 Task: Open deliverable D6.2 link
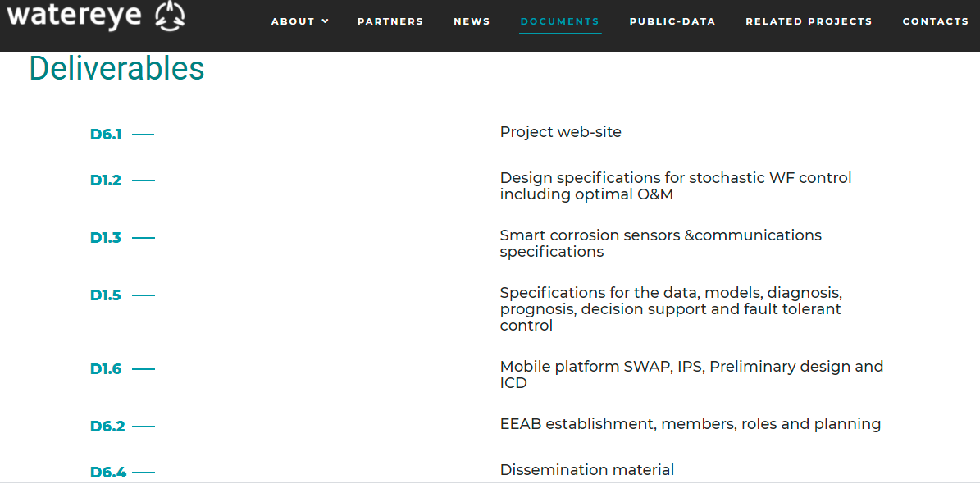coord(107,427)
